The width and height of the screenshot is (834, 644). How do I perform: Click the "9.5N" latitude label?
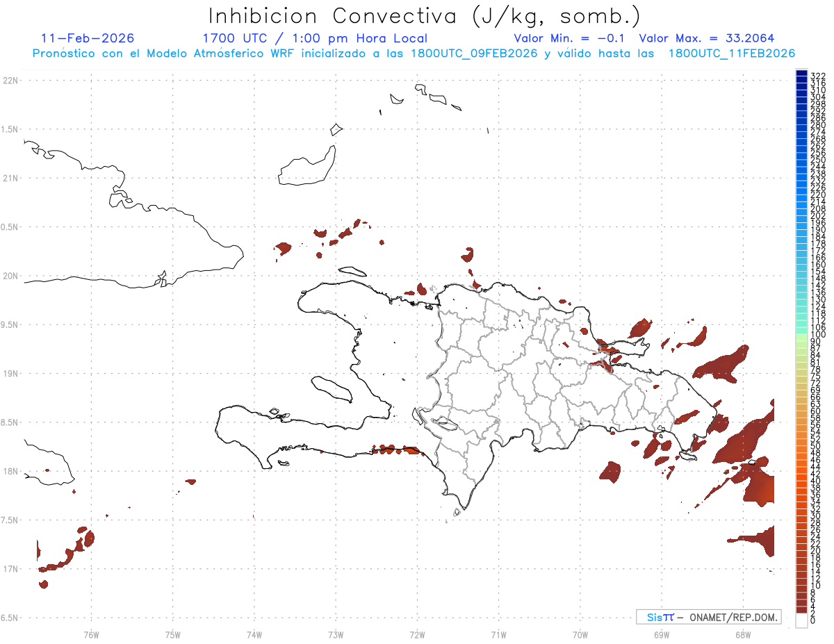point(10,324)
